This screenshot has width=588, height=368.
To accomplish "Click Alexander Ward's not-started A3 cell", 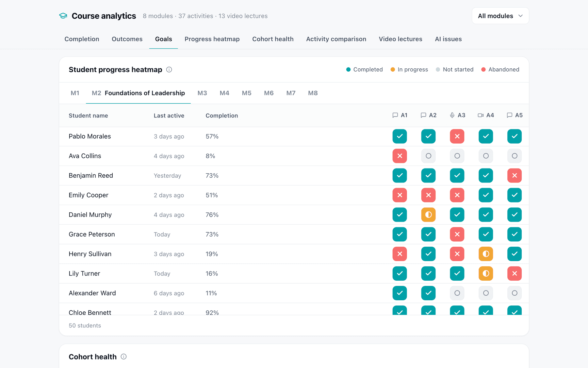I will 457,293.
